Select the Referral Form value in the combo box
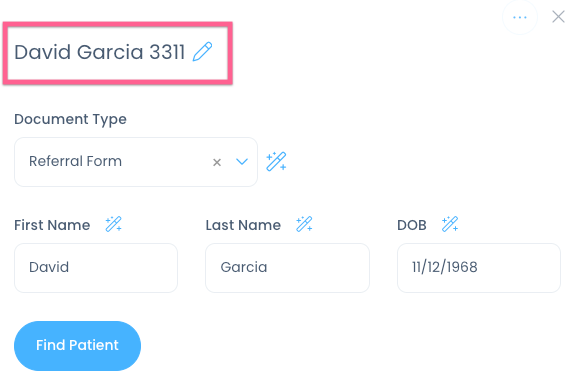The width and height of the screenshot is (576, 379). point(75,161)
